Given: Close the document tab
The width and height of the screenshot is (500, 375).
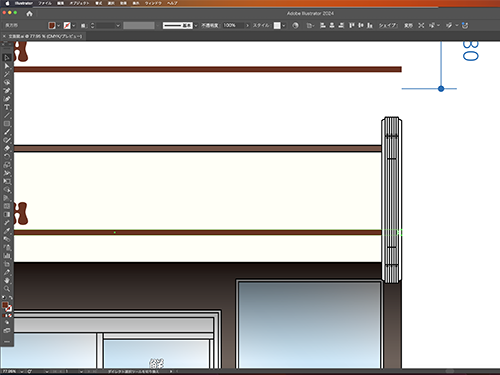Looking at the screenshot, I should (4, 36).
